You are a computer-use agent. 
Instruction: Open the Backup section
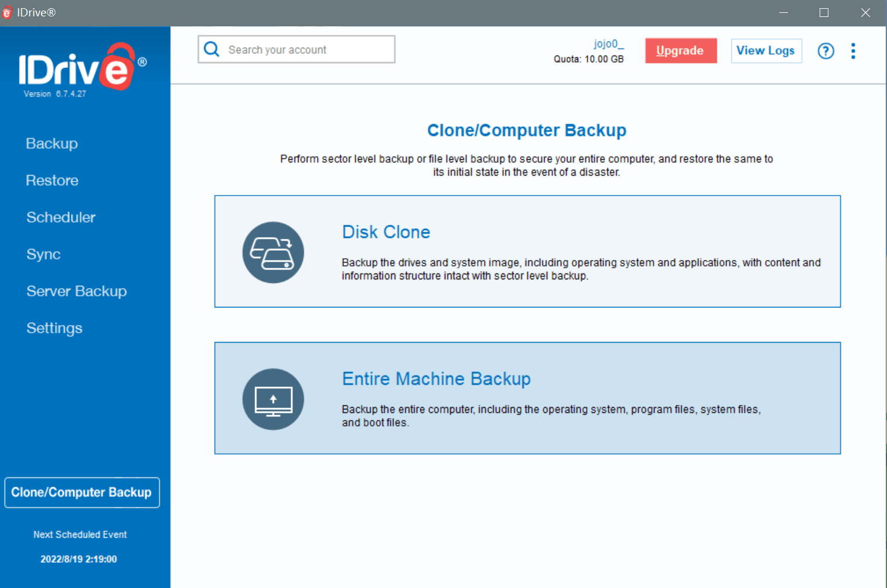coord(52,143)
